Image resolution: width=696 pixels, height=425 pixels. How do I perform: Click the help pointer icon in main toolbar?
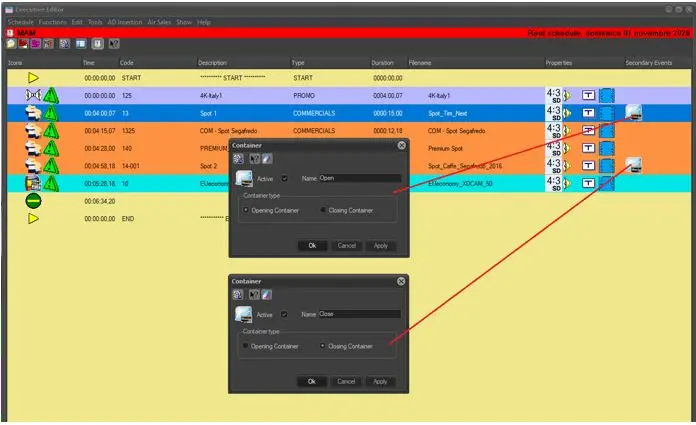[x=114, y=44]
